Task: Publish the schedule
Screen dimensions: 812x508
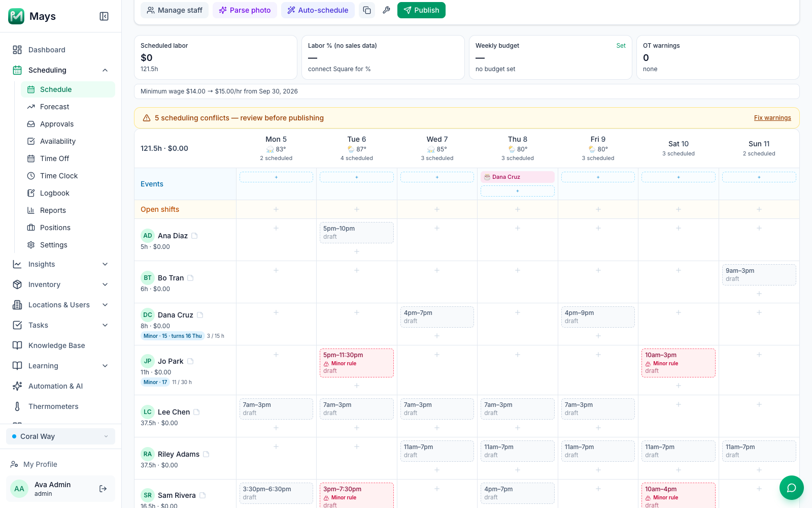Action: pyautogui.click(x=421, y=10)
